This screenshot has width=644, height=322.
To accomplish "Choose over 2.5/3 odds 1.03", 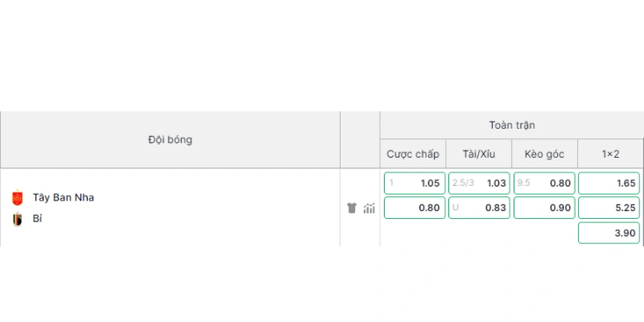I will (479, 184).
